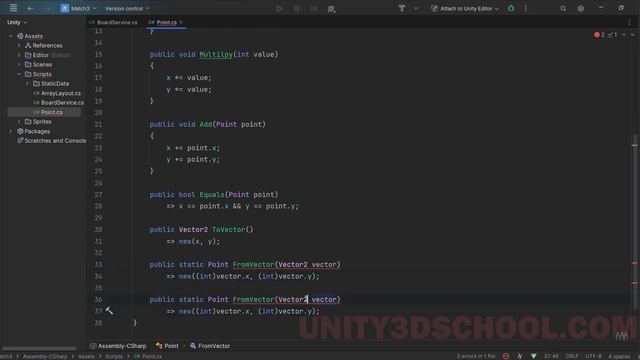Start debugging with the green bug icon

click(x=511, y=8)
